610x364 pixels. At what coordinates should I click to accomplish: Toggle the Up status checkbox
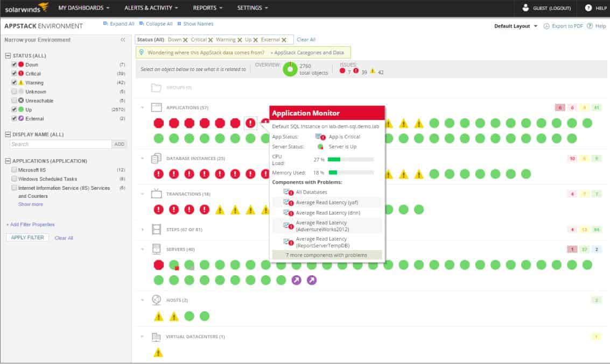click(15, 110)
